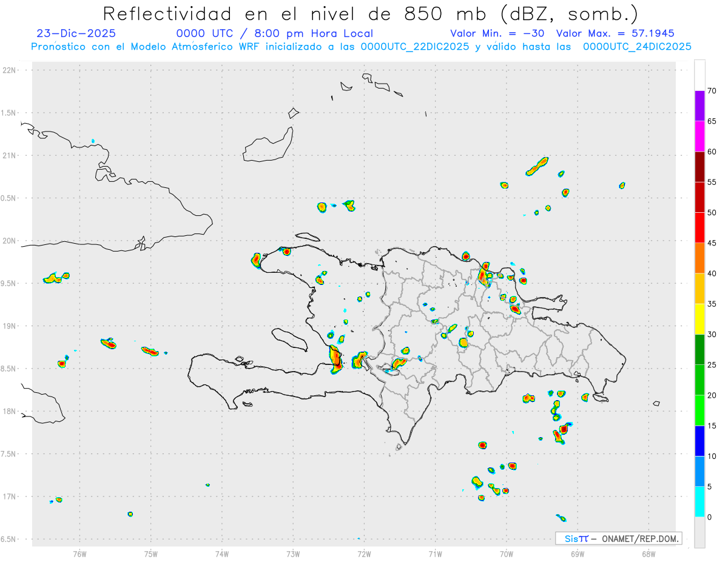This screenshot has width=728, height=562.
Task: Click the '22N' latitude axis label
Action: [x=10, y=70]
